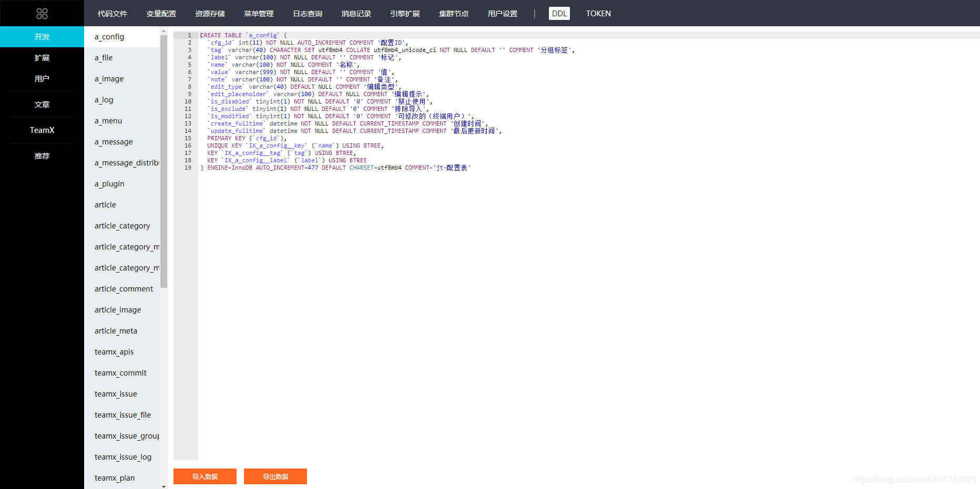Image resolution: width=980 pixels, height=489 pixels.
Task: Open 日志查询 page
Action: (x=308, y=14)
